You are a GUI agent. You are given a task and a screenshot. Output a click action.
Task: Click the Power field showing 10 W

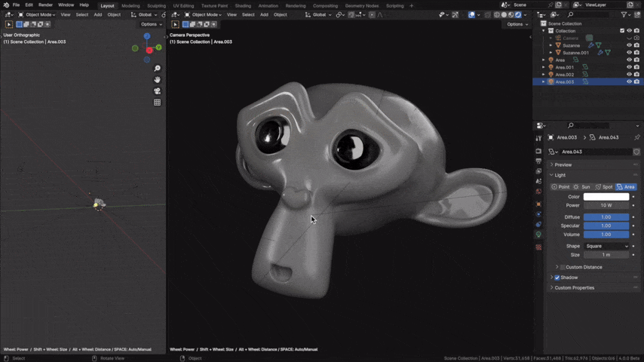pos(606,205)
